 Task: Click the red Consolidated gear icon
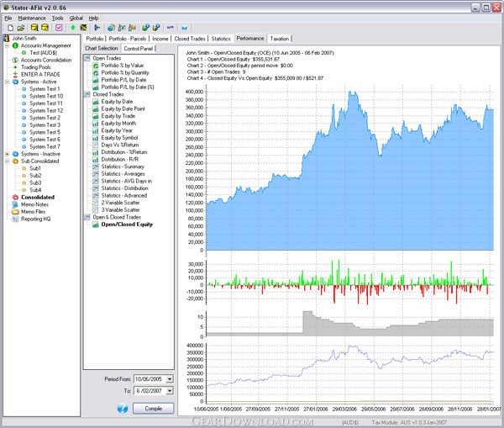[15, 198]
